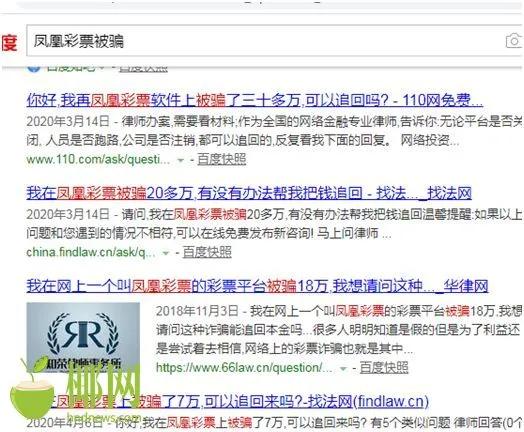Click the www.110.com/ask URL link
Image resolution: width=524 pixels, height=432 pixels.
coord(98,159)
